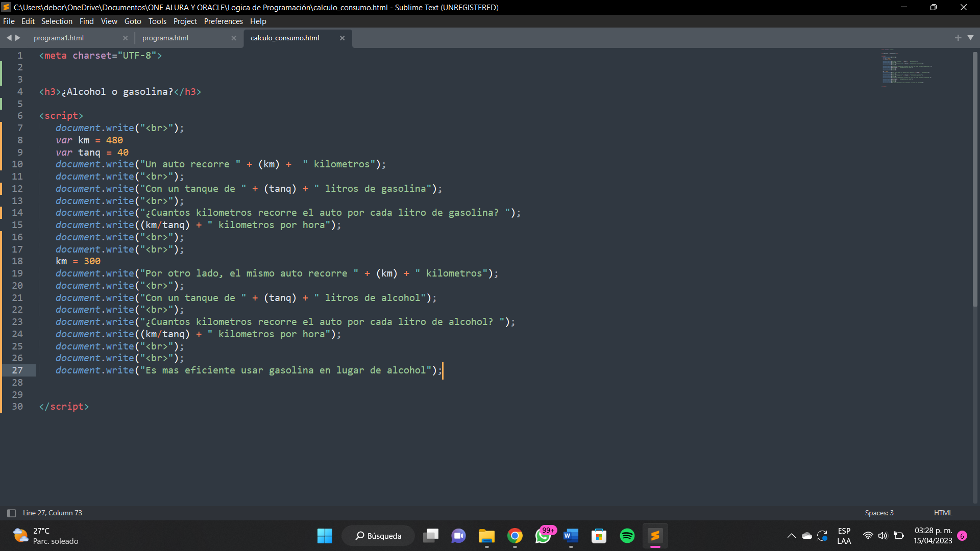
Task: Open Google Chrome from the taskbar
Action: [515, 536]
